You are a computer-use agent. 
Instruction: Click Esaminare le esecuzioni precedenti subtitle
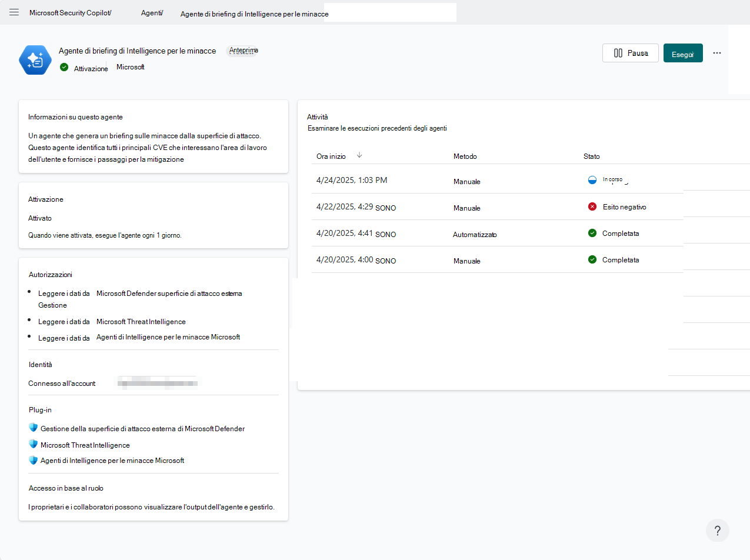pos(377,128)
